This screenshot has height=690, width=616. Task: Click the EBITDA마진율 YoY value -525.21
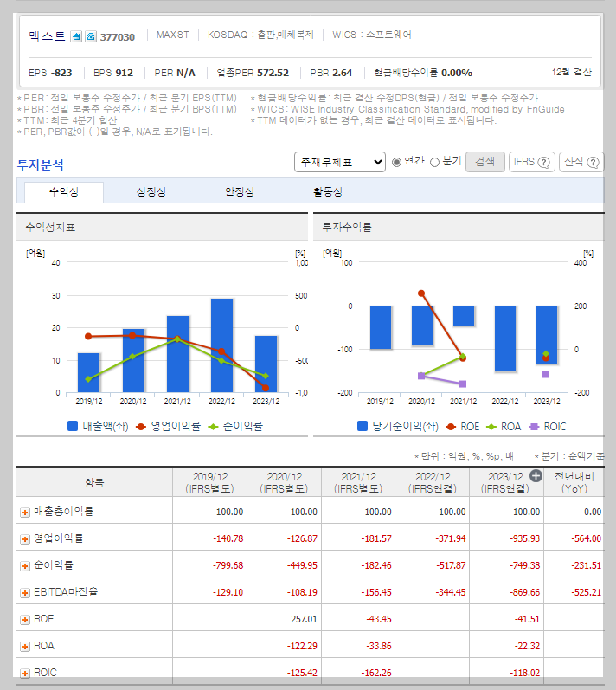pyautogui.click(x=586, y=592)
